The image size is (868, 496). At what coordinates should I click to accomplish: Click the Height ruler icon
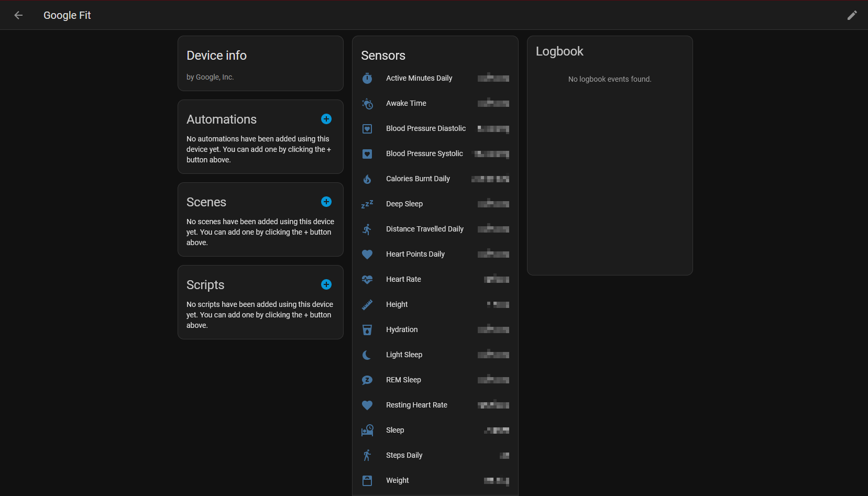[x=367, y=304]
